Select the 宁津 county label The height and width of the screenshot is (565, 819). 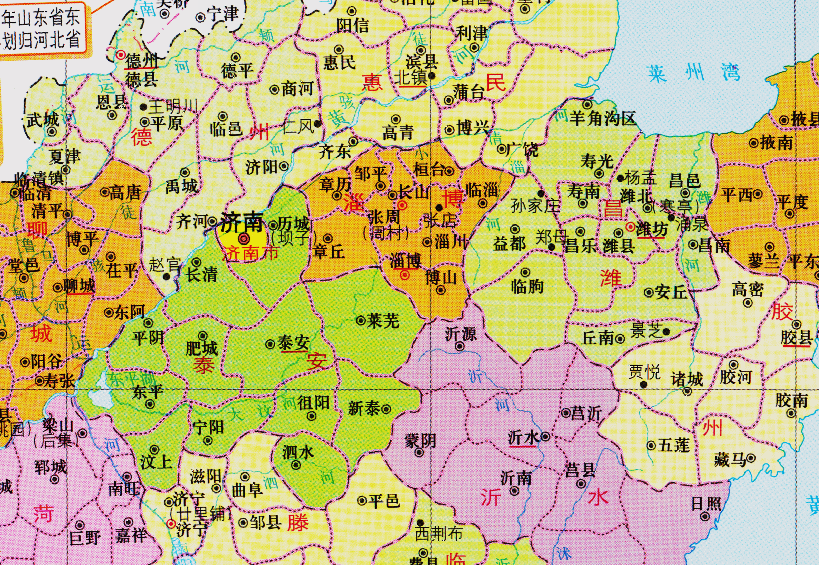224,14
